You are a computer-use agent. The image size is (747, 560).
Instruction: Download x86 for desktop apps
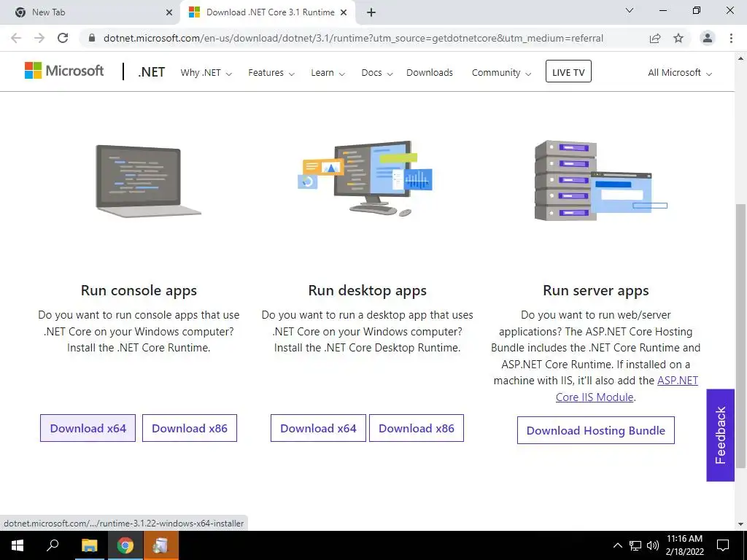tap(417, 428)
